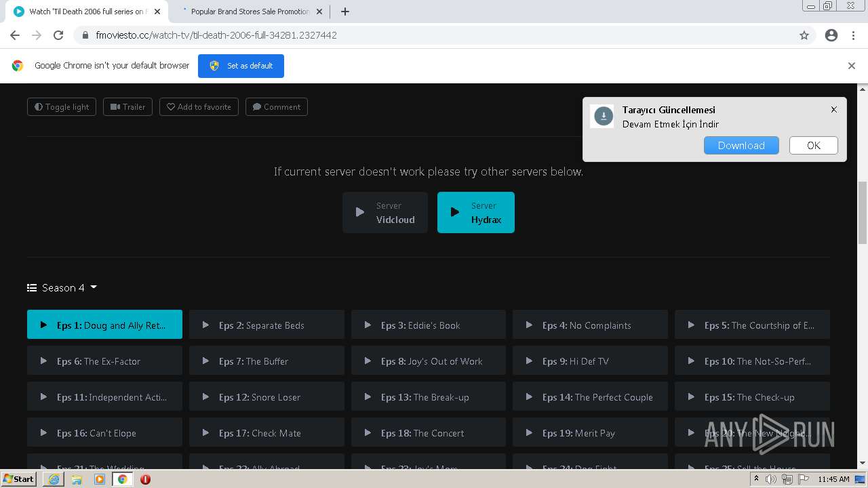Open the Windows Start menu
Image resolution: width=868 pixels, height=488 pixels.
pos(19,479)
